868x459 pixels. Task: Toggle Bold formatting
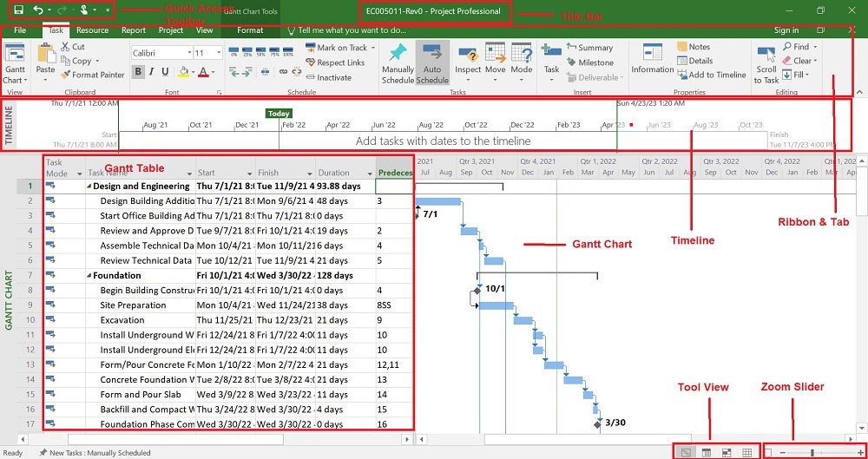[x=138, y=71]
